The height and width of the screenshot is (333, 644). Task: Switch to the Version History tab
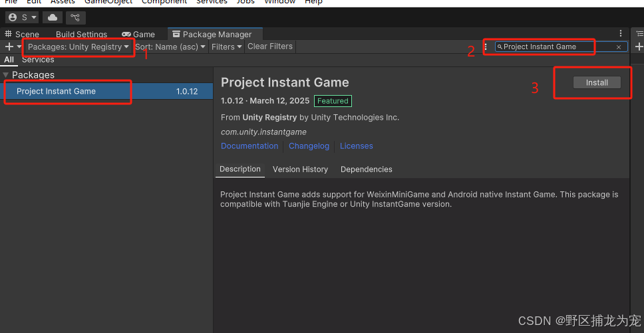pyautogui.click(x=300, y=169)
